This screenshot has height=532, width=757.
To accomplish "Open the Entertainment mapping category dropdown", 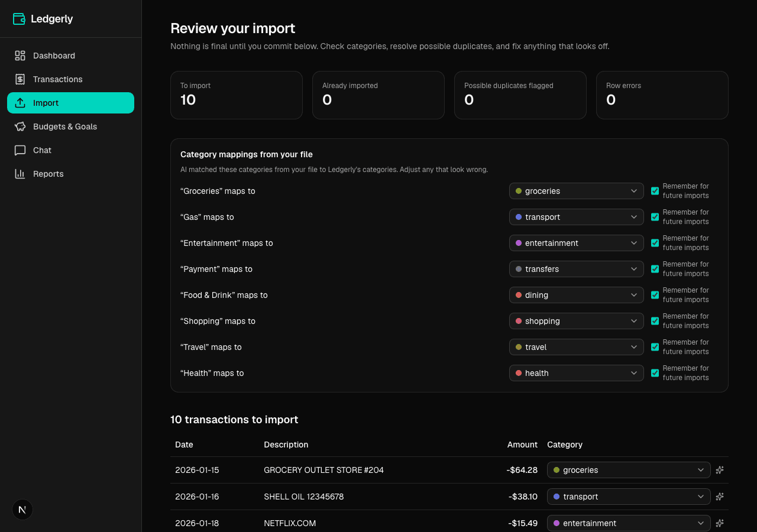I will click(577, 243).
